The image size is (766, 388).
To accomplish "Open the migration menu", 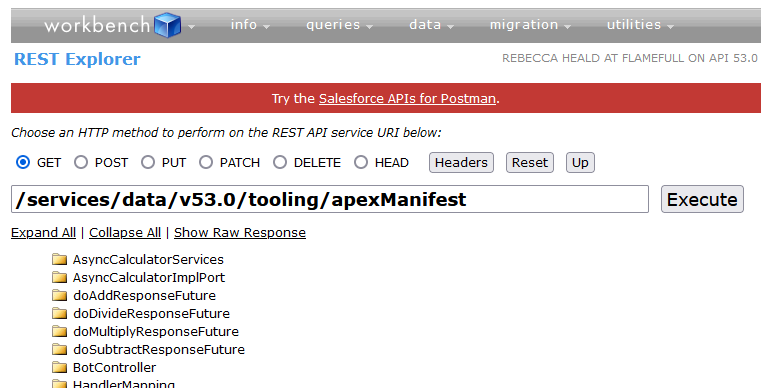I will (x=530, y=24).
